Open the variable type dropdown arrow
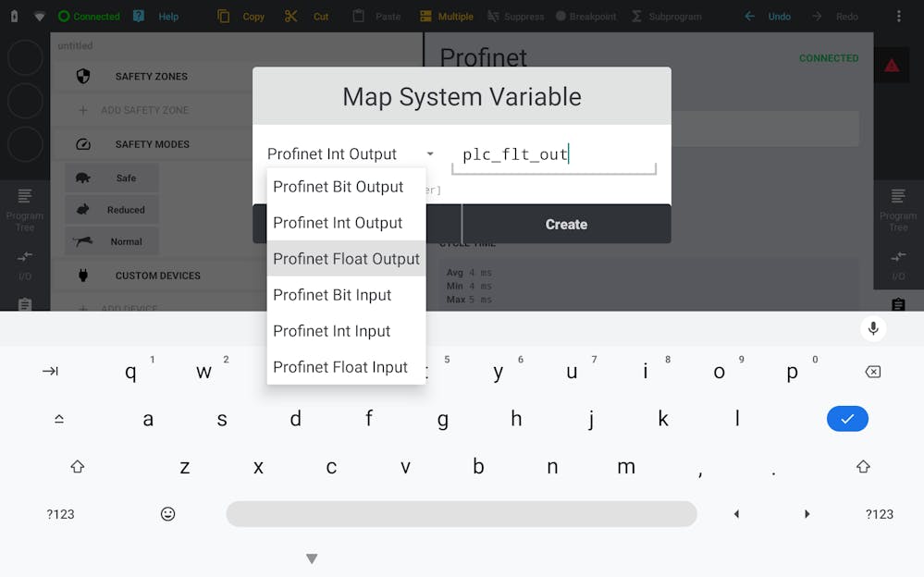 click(x=430, y=153)
